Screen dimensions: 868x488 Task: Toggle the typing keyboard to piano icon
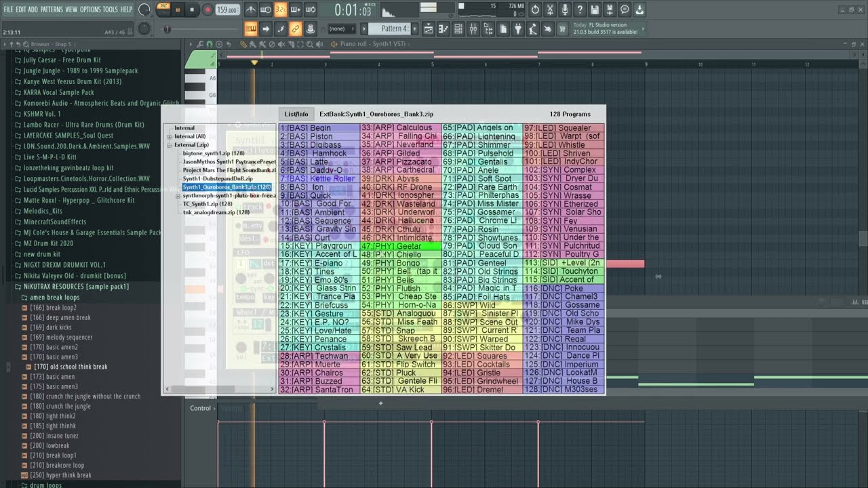pyautogui.click(x=251, y=28)
